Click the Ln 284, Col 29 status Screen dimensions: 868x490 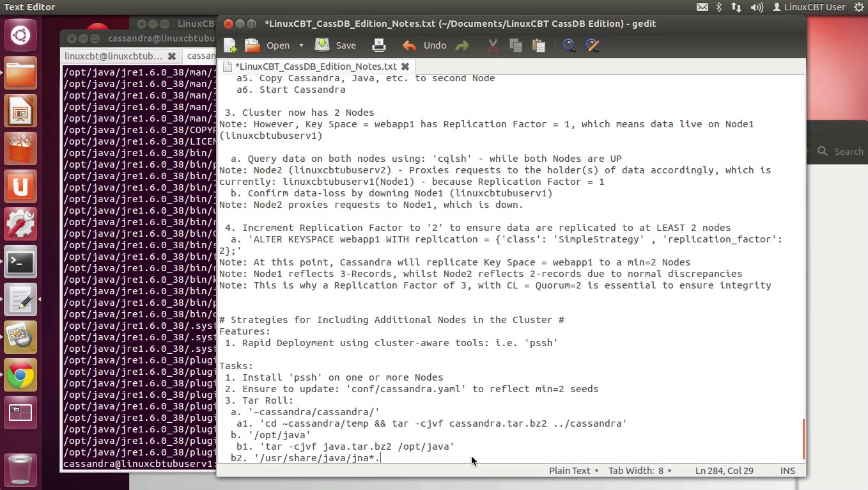(724, 471)
